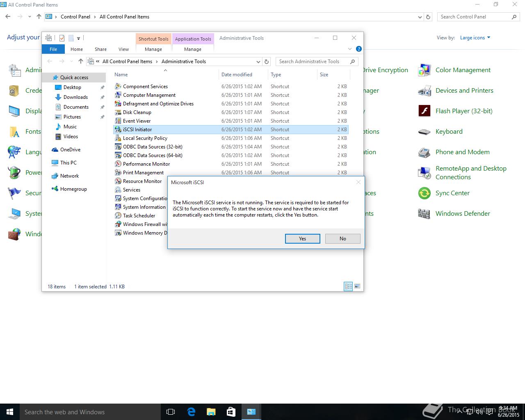Open the Application Tools tab
The height and width of the screenshot is (420, 525).
193,39
